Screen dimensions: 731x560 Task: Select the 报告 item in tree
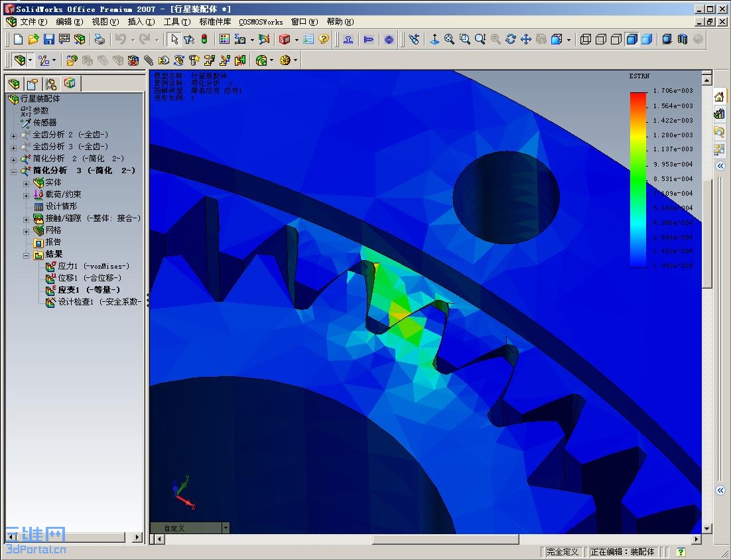point(48,242)
